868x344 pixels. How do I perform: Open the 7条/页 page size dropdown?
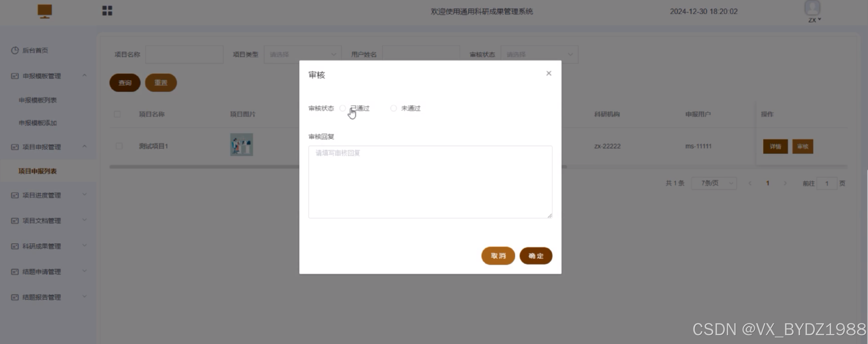[x=714, y=183]
